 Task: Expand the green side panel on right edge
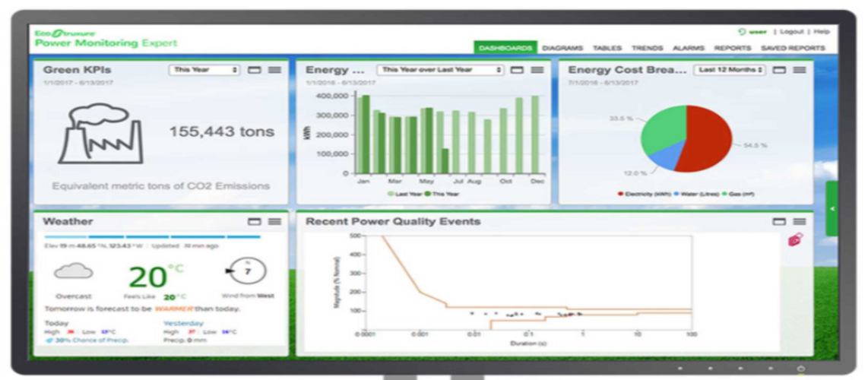click(x=832, y=208)
